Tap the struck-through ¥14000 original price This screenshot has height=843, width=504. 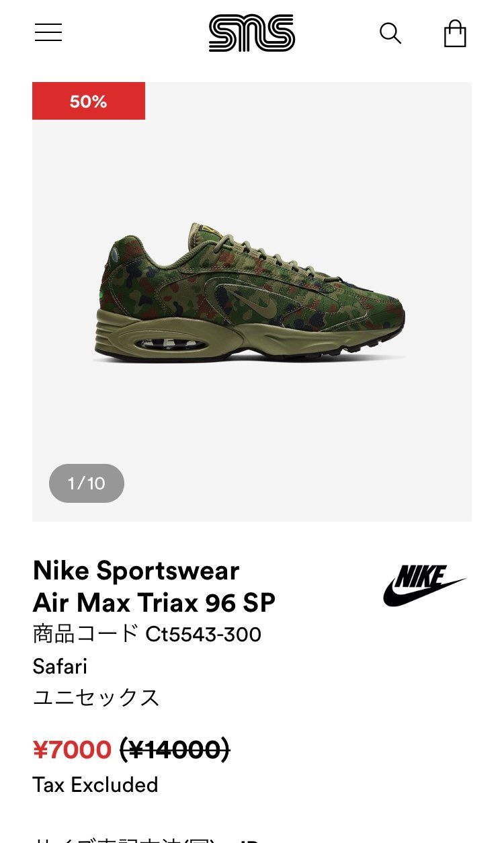(175, 749)
